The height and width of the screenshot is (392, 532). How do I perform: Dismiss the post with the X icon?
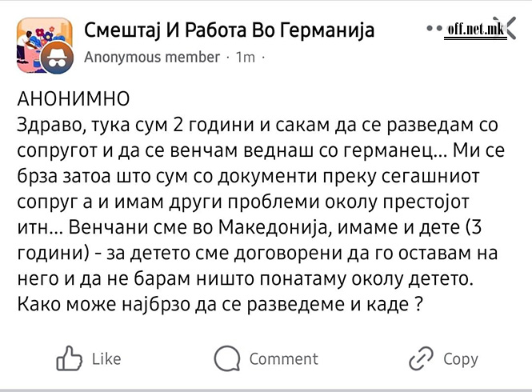coord(506,28)
